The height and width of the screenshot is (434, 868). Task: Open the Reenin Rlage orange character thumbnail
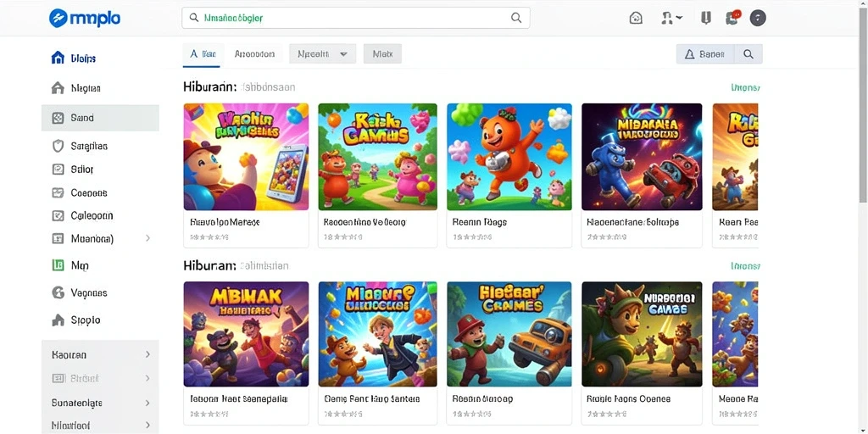[x=509, y=157]
